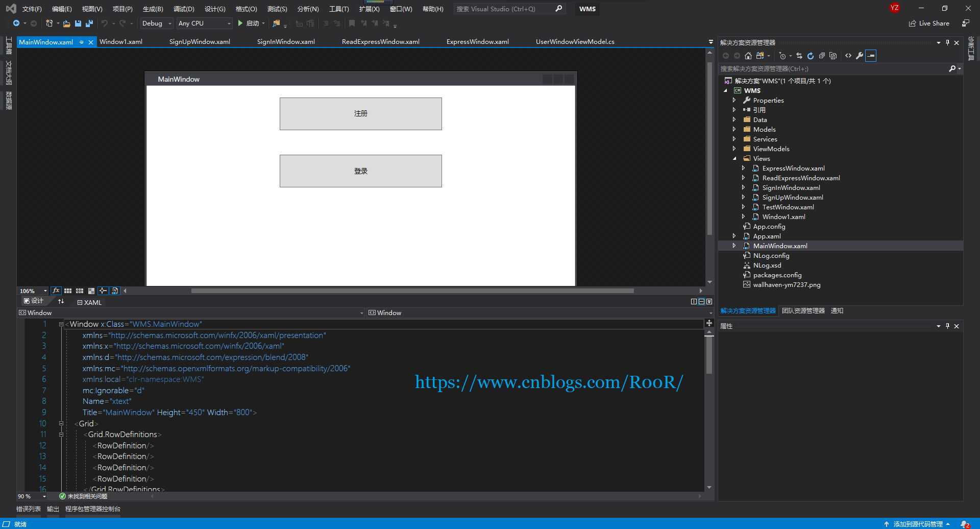Toggle auto-hide pin on Properties panel
The width and height of the screenshot is (980, 529).
tap(947, 326)
